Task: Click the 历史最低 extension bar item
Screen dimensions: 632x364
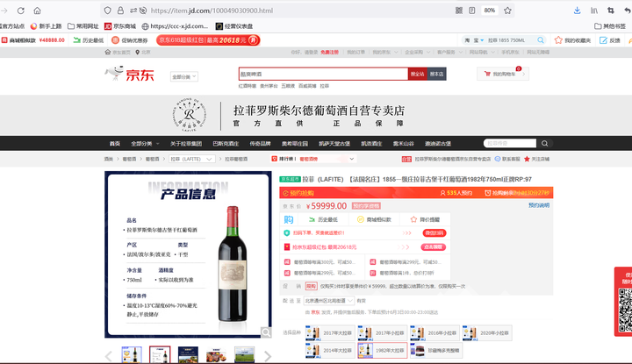Action: (89, 40)
